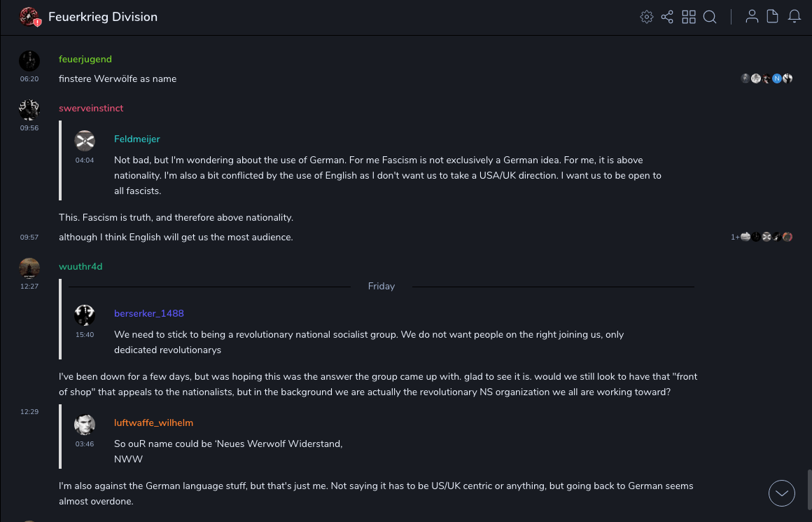This screenshot has width=812, height=522.
Task: Click the search magnifier icon
Action: click(x=710, y=17)
